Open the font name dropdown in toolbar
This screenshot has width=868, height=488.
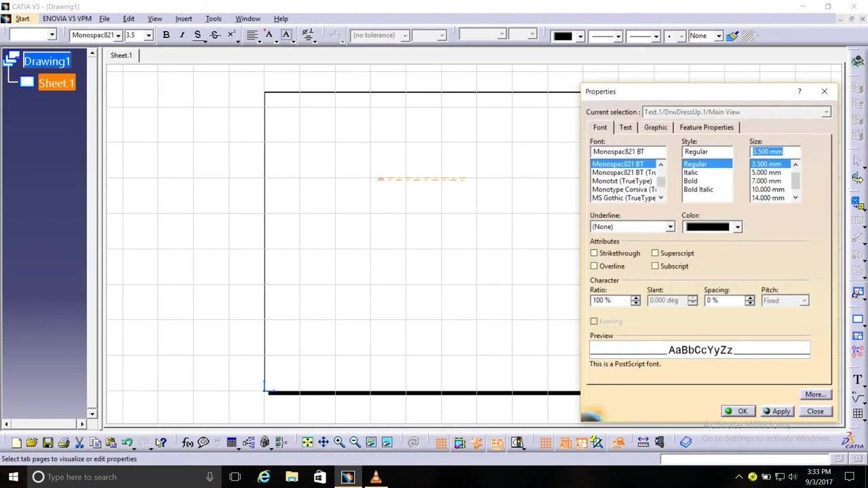[x=118, y=35]
